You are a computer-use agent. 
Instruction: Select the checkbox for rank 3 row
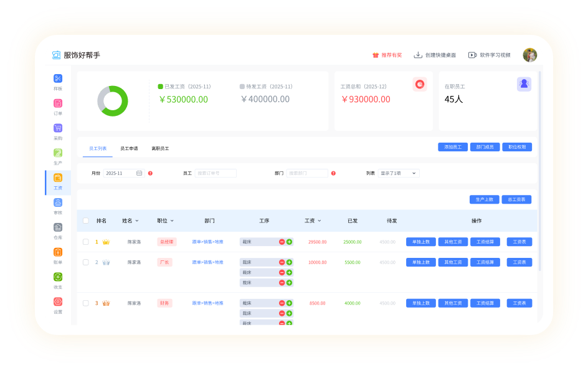pyautogui.click(x=86, y=303)
